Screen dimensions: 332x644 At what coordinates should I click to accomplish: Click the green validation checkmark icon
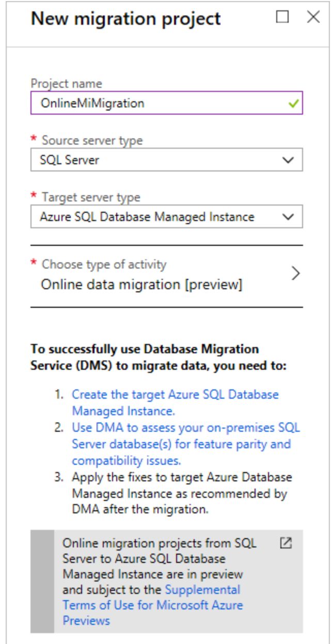click(294, 103)
